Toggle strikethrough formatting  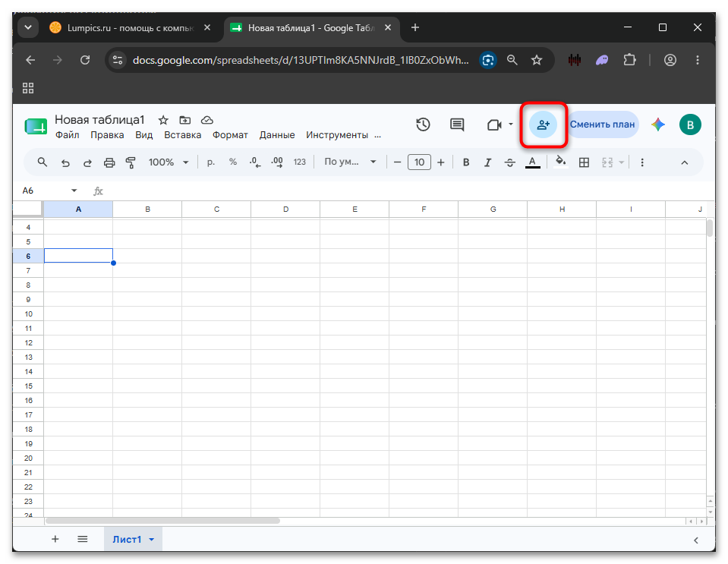coord(510,162)
